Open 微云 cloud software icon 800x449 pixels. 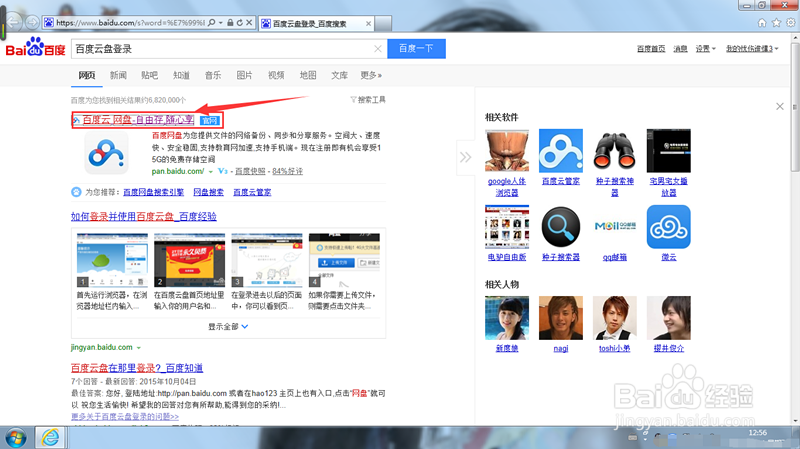click(668, 227)
